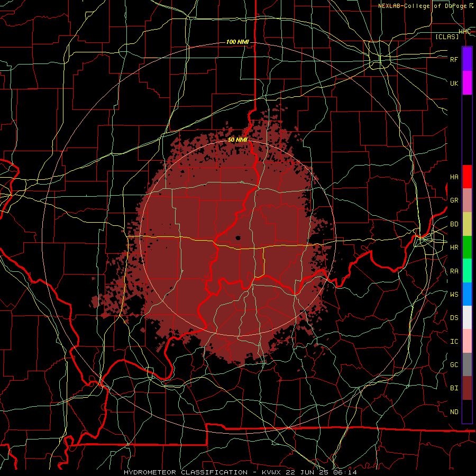The image size is (476, 476).
Task: Click the 50 NMI range ring label
Action: [x=237, y=140]
